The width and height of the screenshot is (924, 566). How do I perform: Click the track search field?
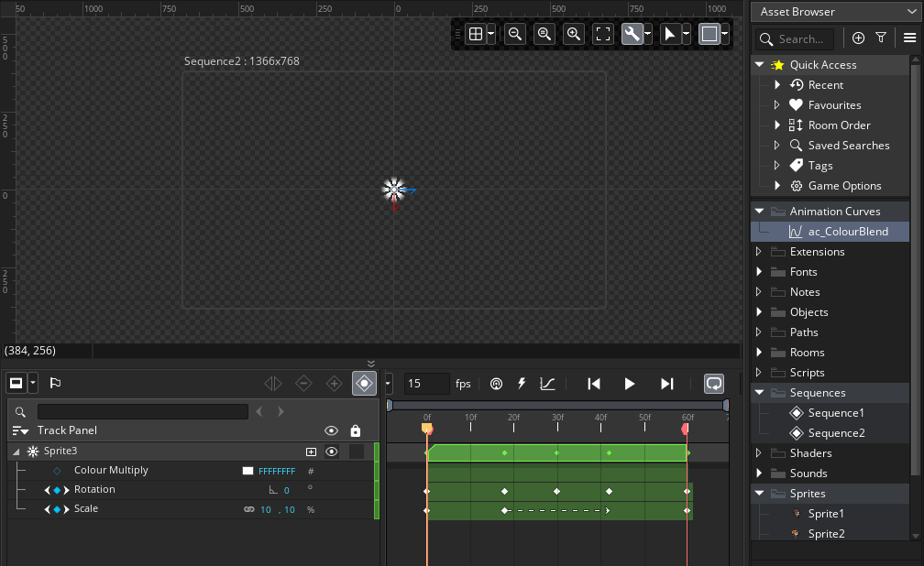pos(143,411)
